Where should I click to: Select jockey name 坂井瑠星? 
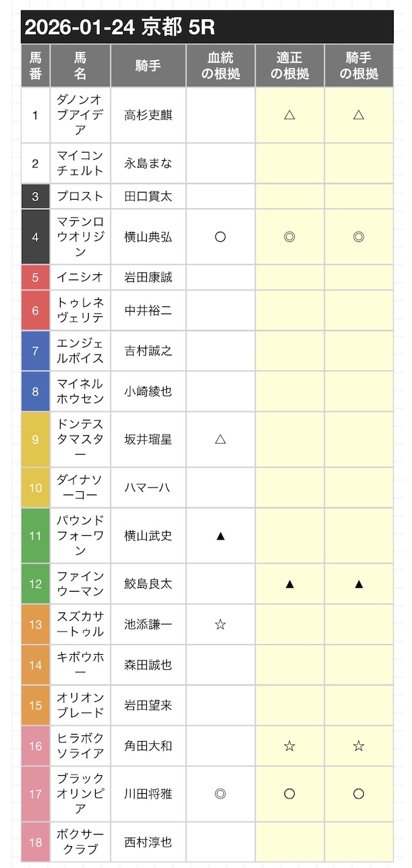(148, 439)
